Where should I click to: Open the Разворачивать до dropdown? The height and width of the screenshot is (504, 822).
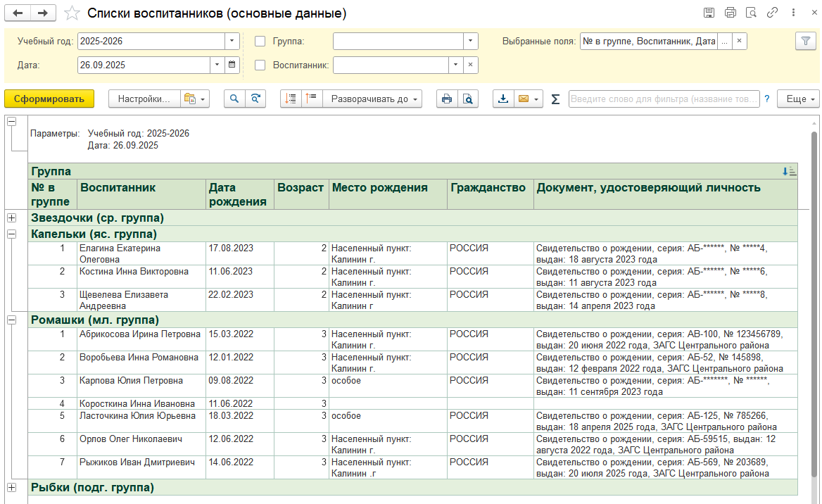pyautogui.click(x=372, y=99)
